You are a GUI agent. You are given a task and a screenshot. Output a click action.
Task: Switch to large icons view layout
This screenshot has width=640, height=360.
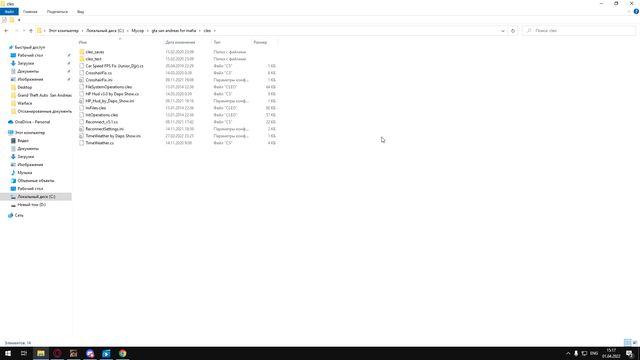(635, 342)
